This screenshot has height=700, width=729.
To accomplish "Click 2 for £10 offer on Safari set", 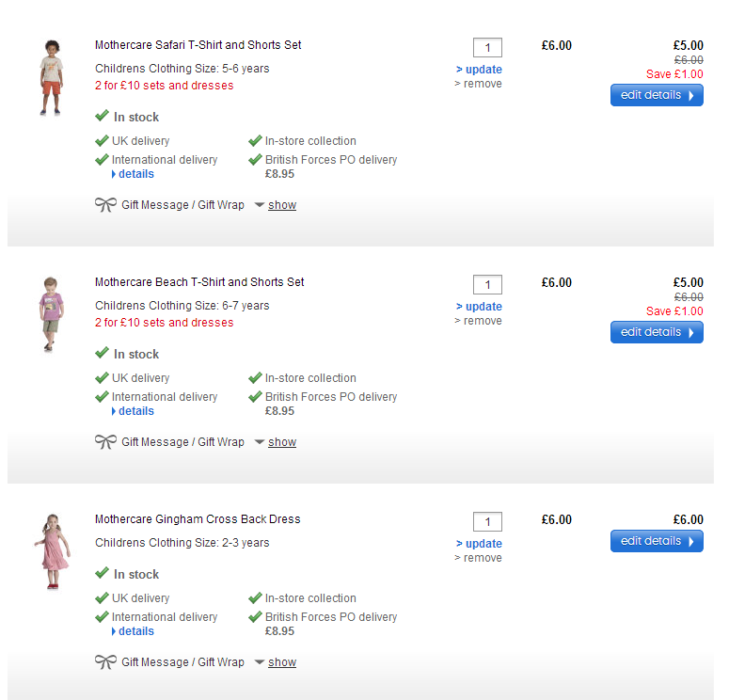I will tap(164, 86).
